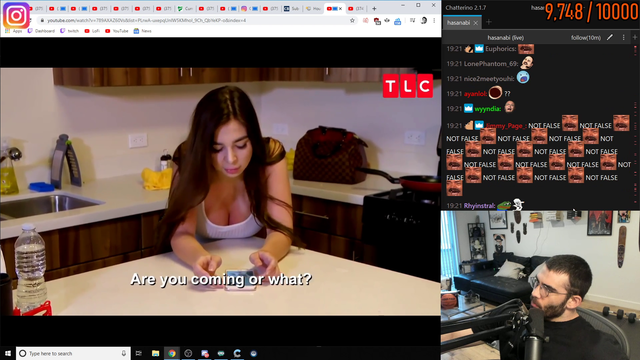Screen dimensions: 640x360
Task: Click username Jimmy_Page_ in chat
Action: point(505,126)
